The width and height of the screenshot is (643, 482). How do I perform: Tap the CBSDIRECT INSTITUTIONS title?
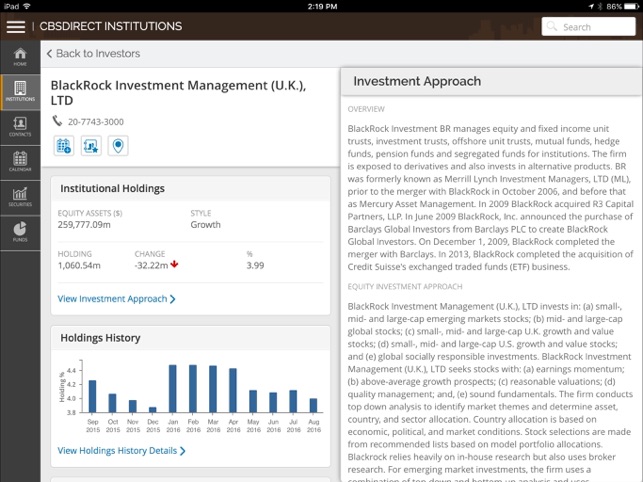coord(110,26)
